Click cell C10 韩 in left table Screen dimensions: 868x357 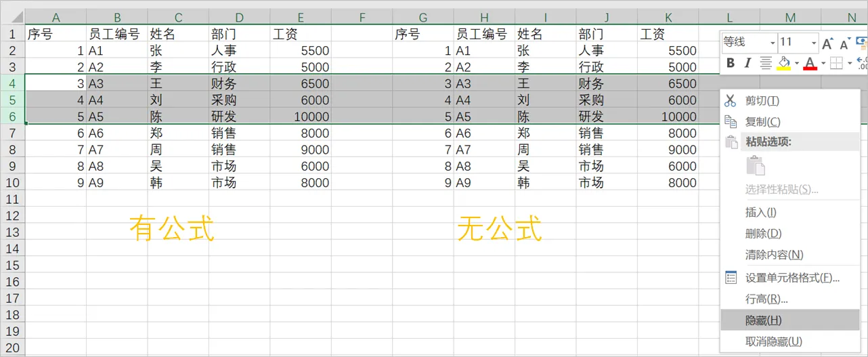(x=178, y=182)
